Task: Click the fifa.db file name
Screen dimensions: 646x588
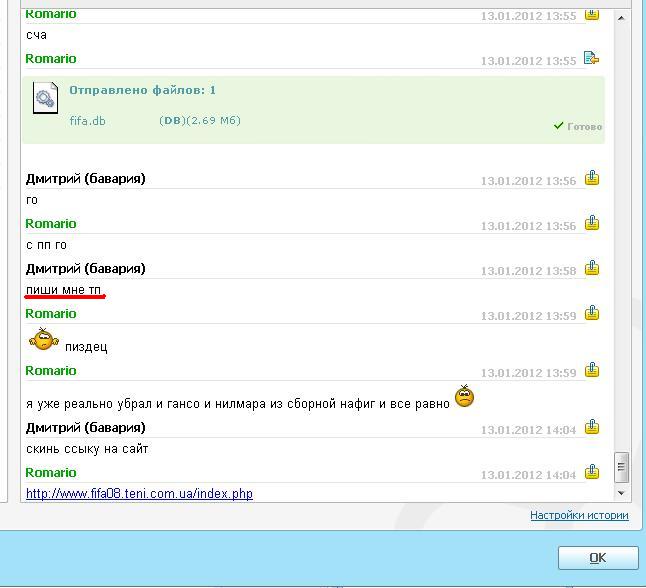Action: point(87,121)
